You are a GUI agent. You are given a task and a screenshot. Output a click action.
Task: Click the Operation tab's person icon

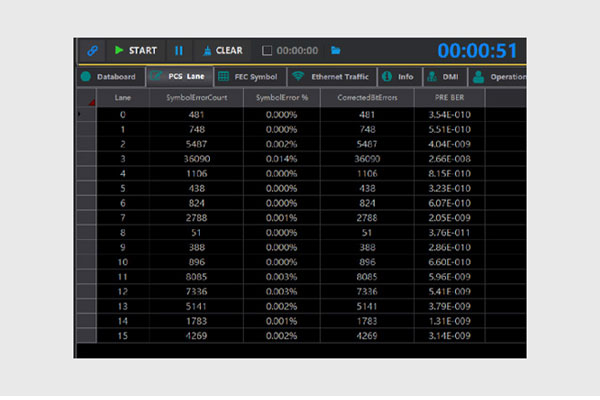pos(478,77)
